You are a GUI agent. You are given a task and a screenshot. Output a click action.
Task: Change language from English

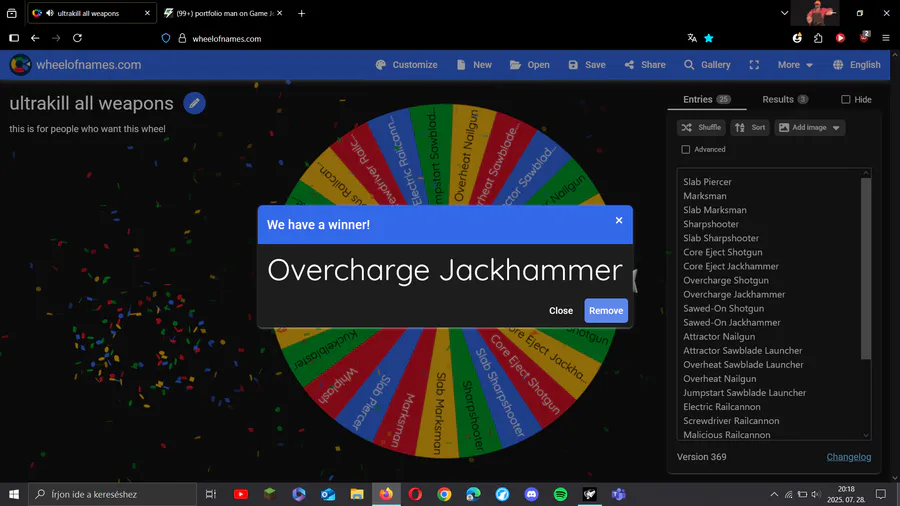pyautogui.click(x=856, y=65)
